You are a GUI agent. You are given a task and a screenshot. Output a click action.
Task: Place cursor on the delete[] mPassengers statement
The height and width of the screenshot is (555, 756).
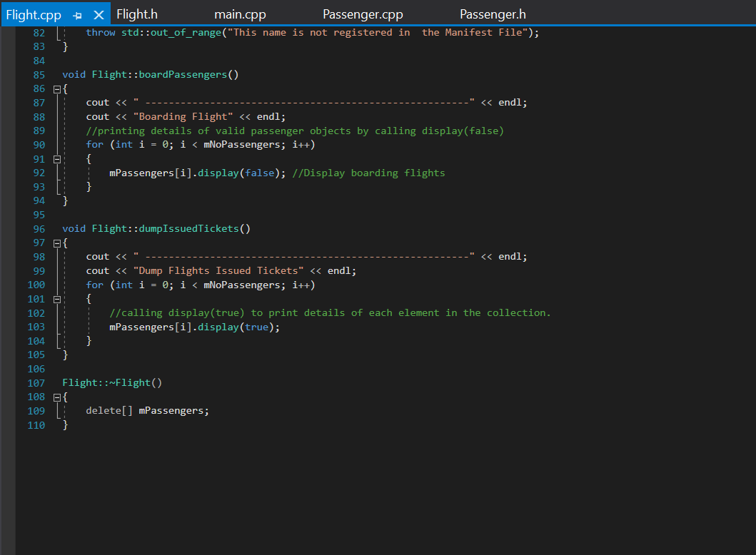[146, 410]
